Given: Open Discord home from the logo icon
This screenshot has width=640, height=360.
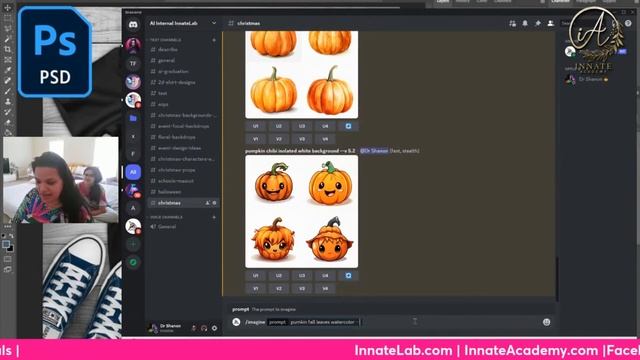Looking at the screenshot, I should click(133, 24).
